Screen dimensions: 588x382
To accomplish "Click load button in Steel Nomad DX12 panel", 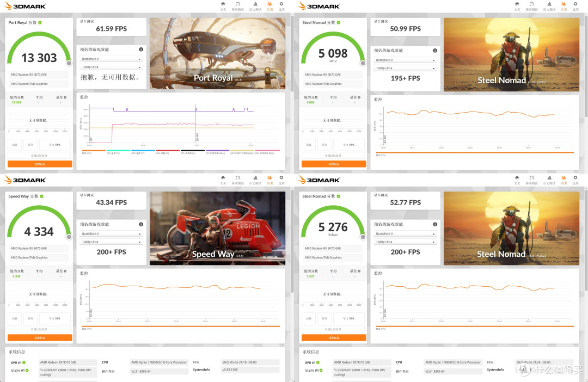I will 309,145.
